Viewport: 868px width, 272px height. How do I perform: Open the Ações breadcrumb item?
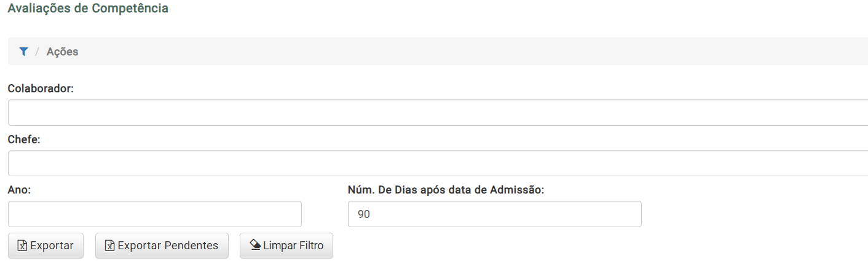[x=62, y=52]
